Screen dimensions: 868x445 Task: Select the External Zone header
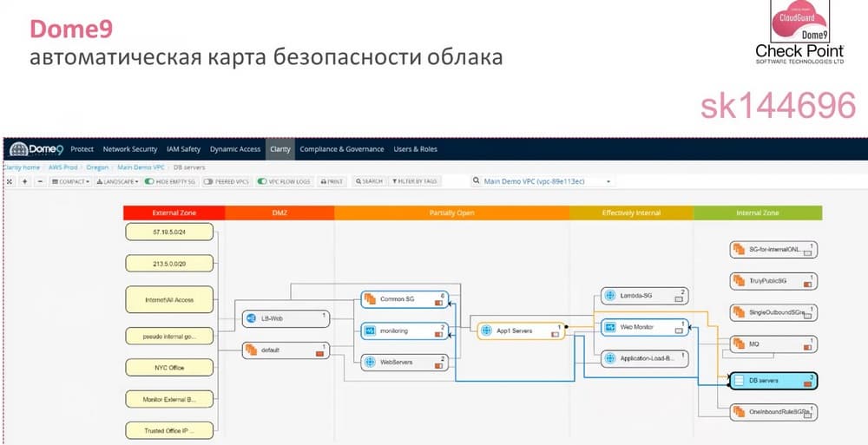coord(174,213)
